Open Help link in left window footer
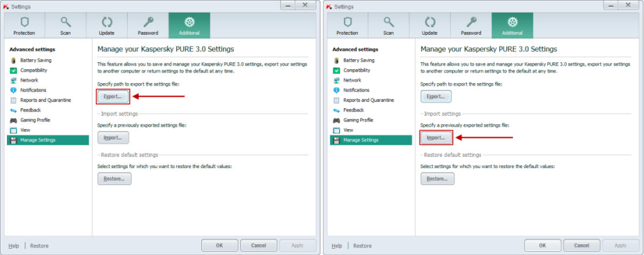The image size is (644, 255). [14, 246]
